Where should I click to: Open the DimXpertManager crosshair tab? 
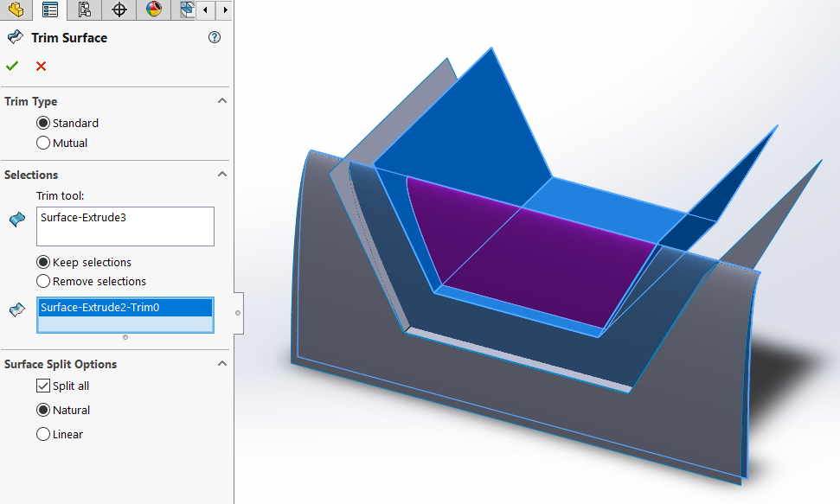click(119, 10)
